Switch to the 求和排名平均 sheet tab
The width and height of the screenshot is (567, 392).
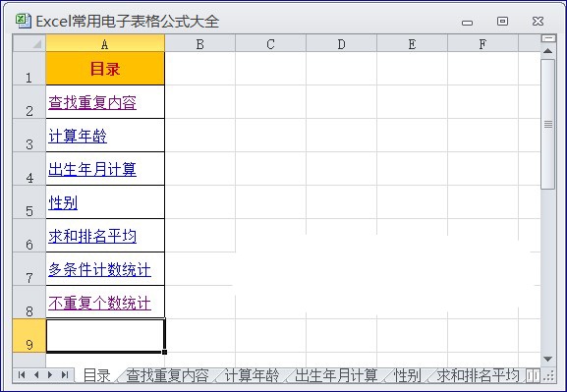click(x=478, y=375)
